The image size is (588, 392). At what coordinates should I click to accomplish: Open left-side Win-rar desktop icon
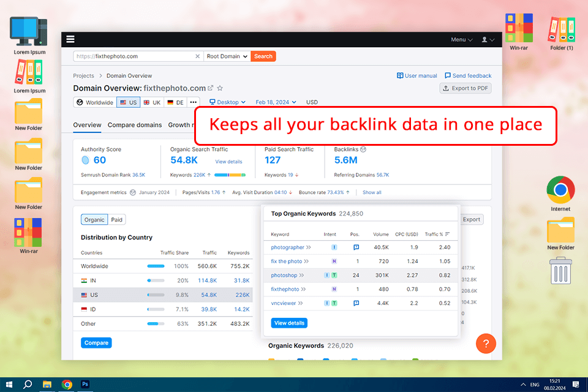[x=29, y=236]
